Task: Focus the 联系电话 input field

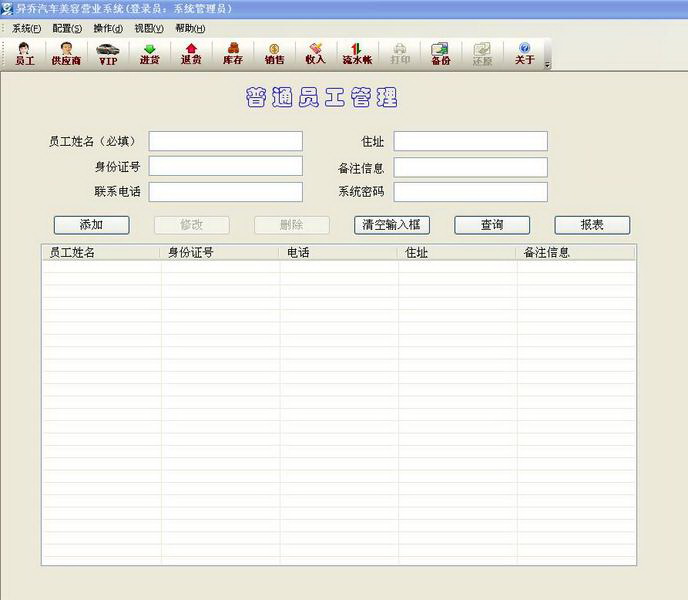Action: point(226,192)
